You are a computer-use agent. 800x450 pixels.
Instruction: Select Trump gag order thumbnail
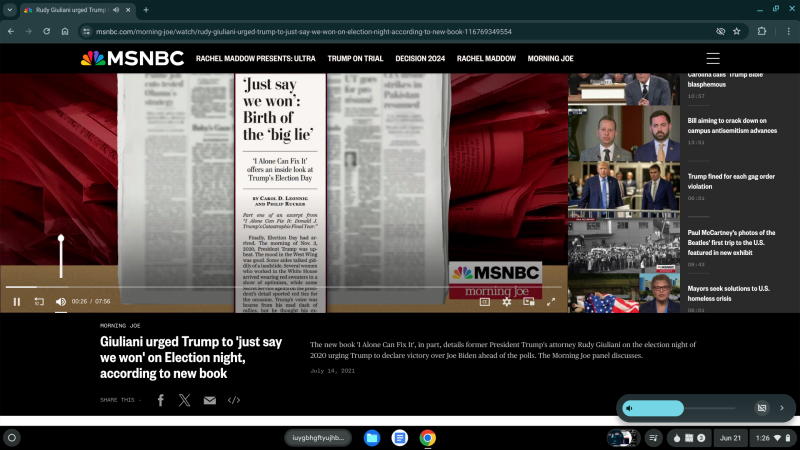(x=624, y=189)
